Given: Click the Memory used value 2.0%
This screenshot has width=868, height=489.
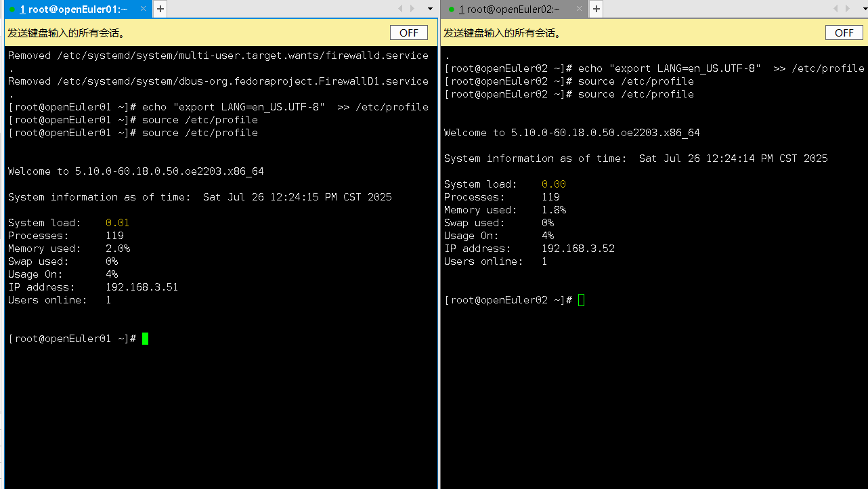Looking at the screenshot, I should [117, 249].
